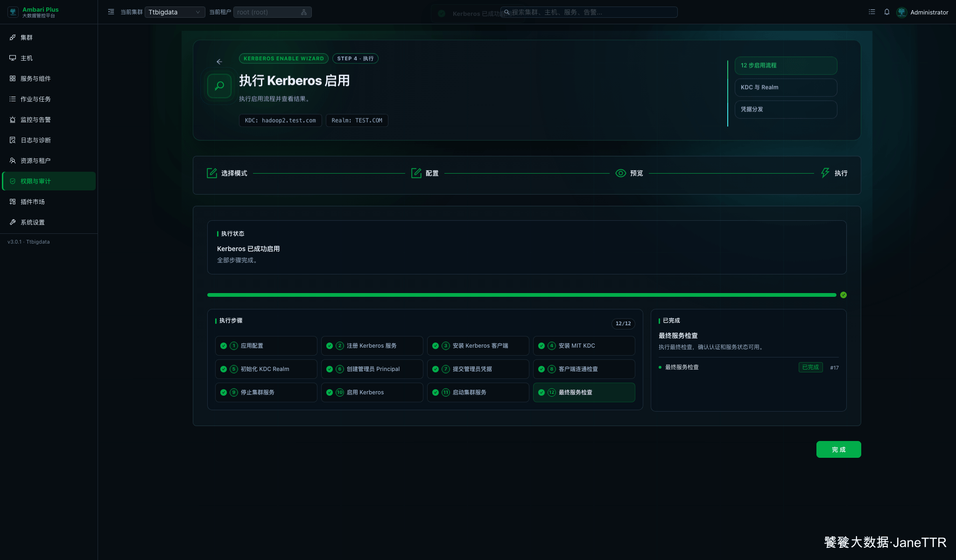Select step 6 创建管理员 Principal
This screenshot has width=956, height=560.
click(x=372, y=369)
